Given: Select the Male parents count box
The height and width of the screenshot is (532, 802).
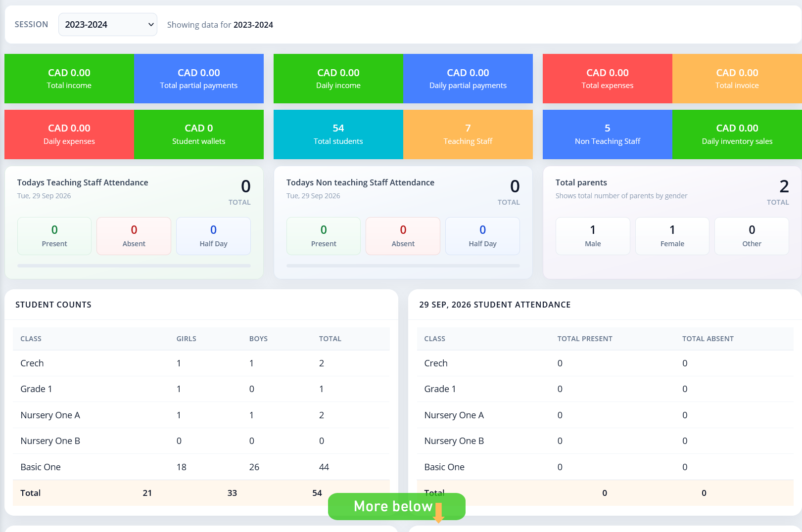Looking at the screenshot, I should [x=593, y=236].
